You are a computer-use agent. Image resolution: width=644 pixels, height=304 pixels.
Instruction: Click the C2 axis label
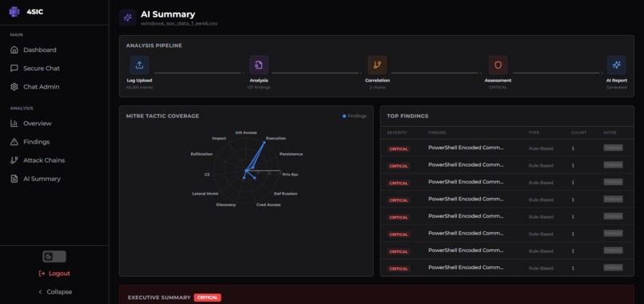(x=207, y=175)
